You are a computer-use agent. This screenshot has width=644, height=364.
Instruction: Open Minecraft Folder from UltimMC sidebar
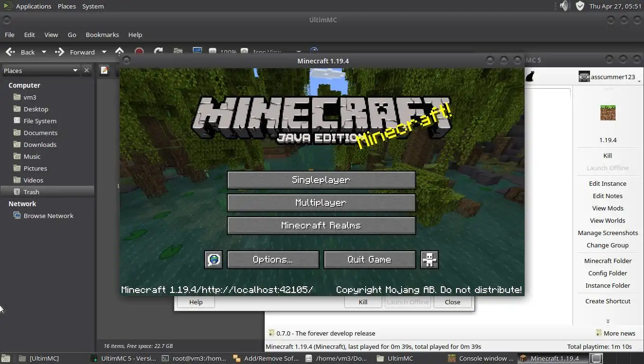pos(608,261)
